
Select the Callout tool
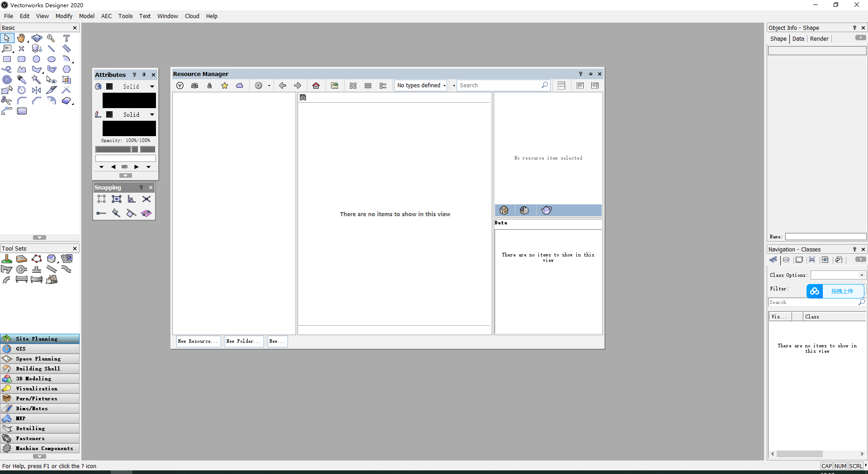point(7,48)
